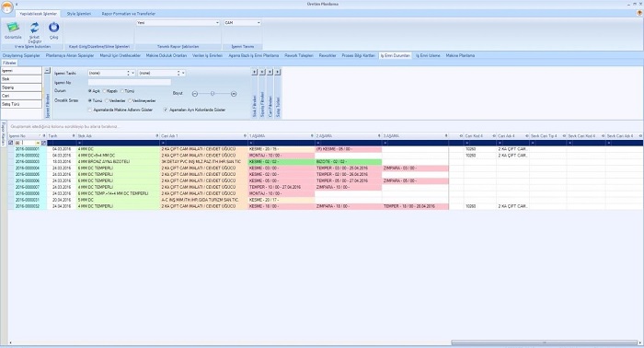The height and width of the screenshot is (348, 644).
Task: Switch to Planlamaya Alınan Siparişler tab
Action: pos(70,55)
